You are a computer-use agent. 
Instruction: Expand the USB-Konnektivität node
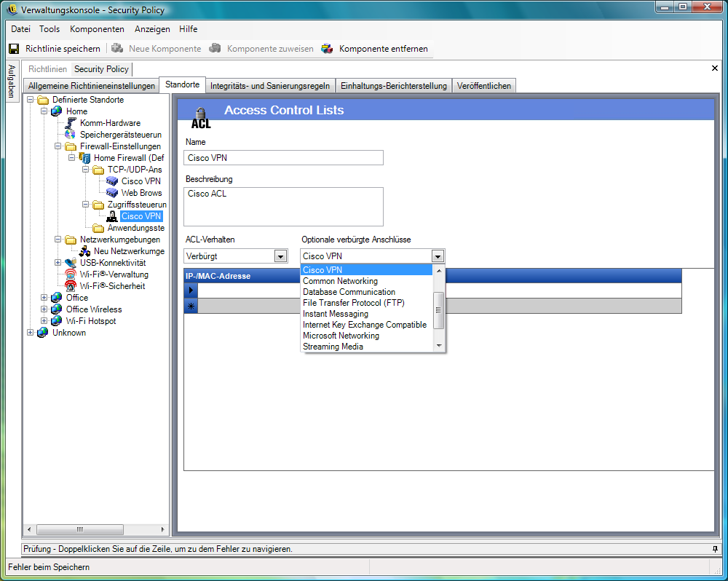[x=58, y=263]
